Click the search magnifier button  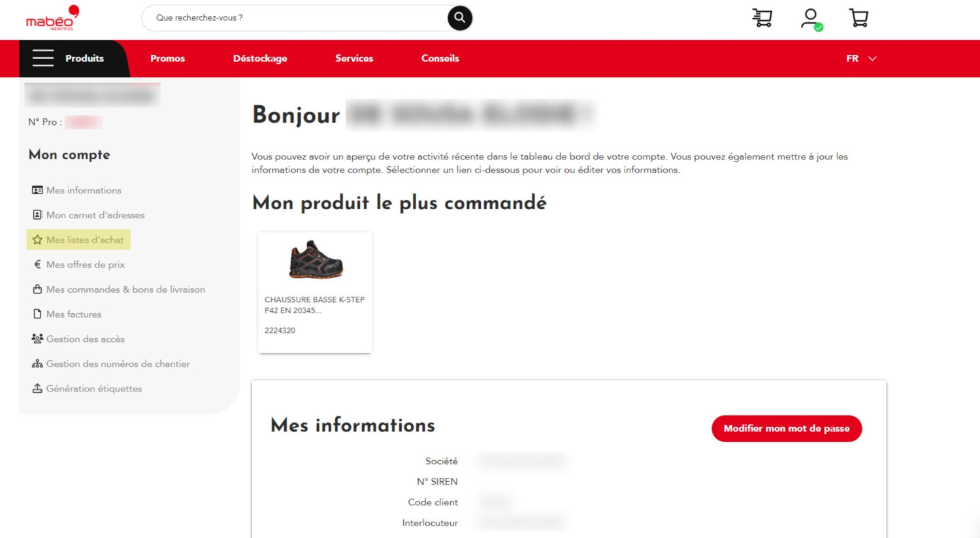click(x=459, y=18)
